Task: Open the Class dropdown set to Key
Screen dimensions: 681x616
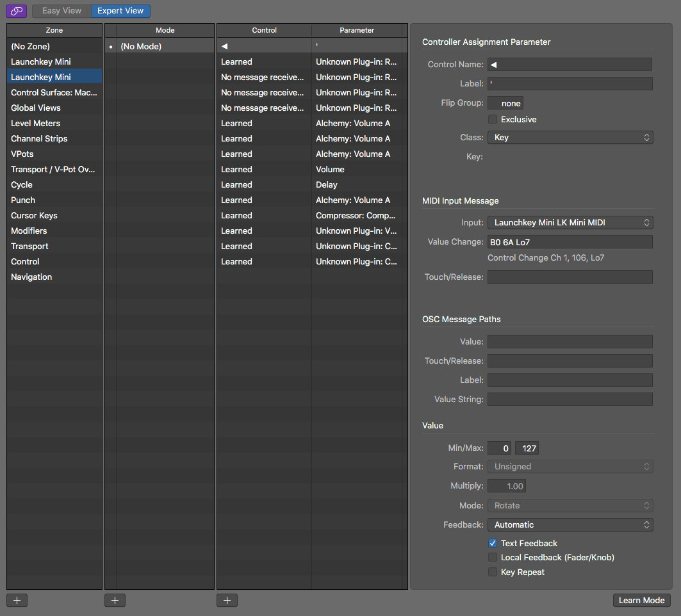Action: click(x=570, y=138)
